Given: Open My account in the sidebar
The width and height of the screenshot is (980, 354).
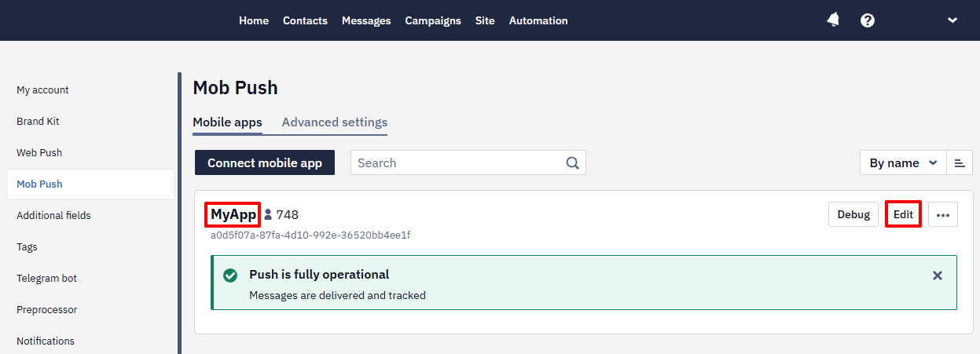Looking at the screenshot, I should click(42, 90).
